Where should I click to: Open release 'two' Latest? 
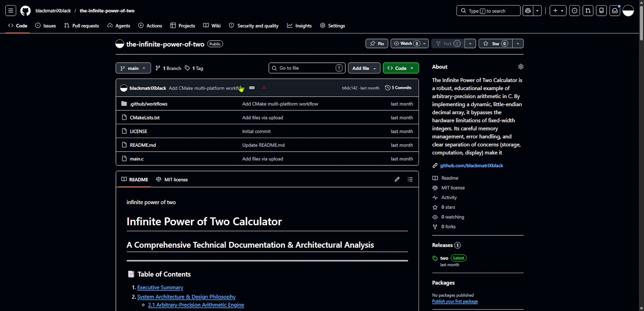tap(450, 258)
